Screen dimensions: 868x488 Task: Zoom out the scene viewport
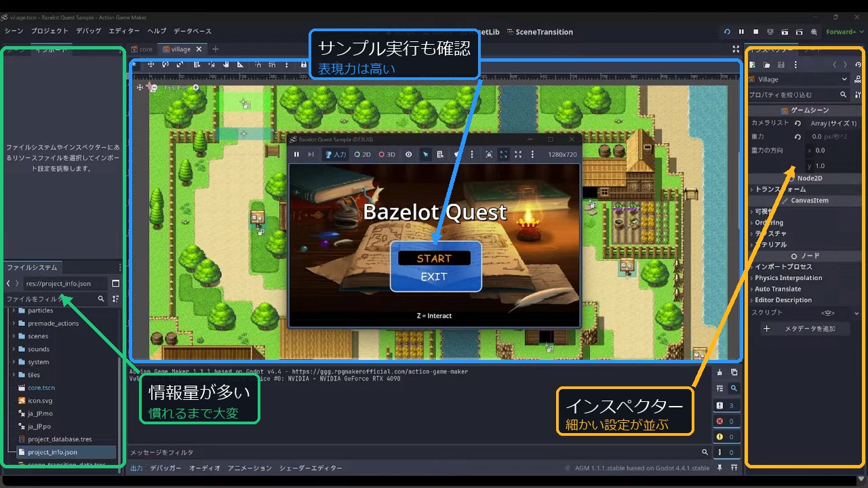click(x=153, y=87)
